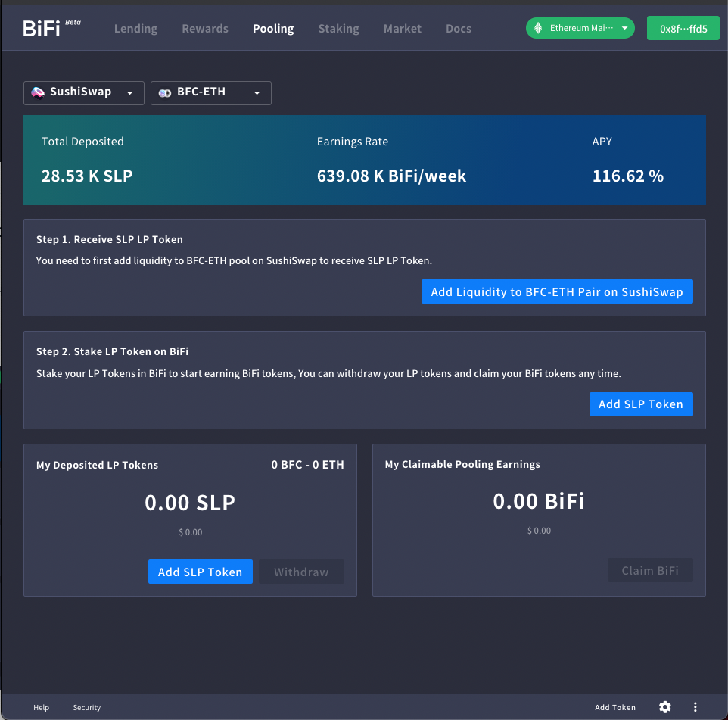Open the Market tab
Image resolution: width=728 pixels, height=720 pixels.
tap(402, 29)
